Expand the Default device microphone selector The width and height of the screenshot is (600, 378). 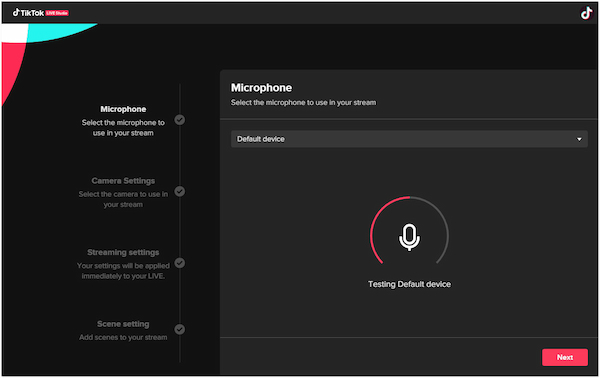click(409, 139)
